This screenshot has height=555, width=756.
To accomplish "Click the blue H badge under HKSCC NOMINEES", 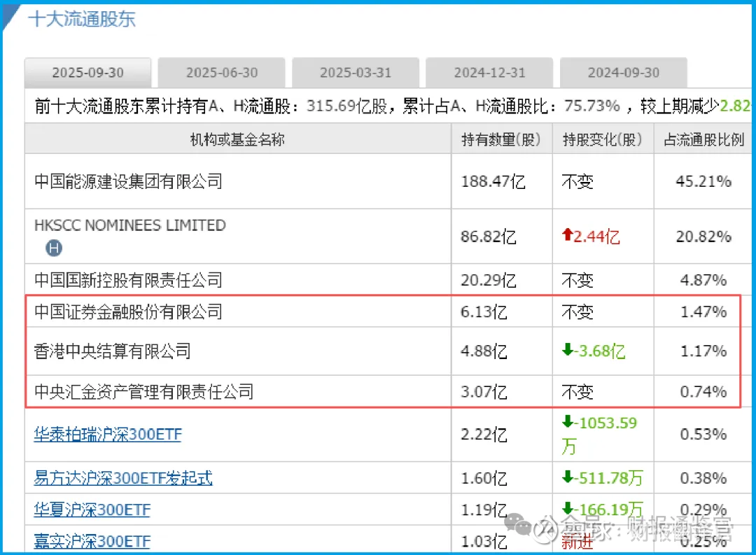I will click(54, 248).
